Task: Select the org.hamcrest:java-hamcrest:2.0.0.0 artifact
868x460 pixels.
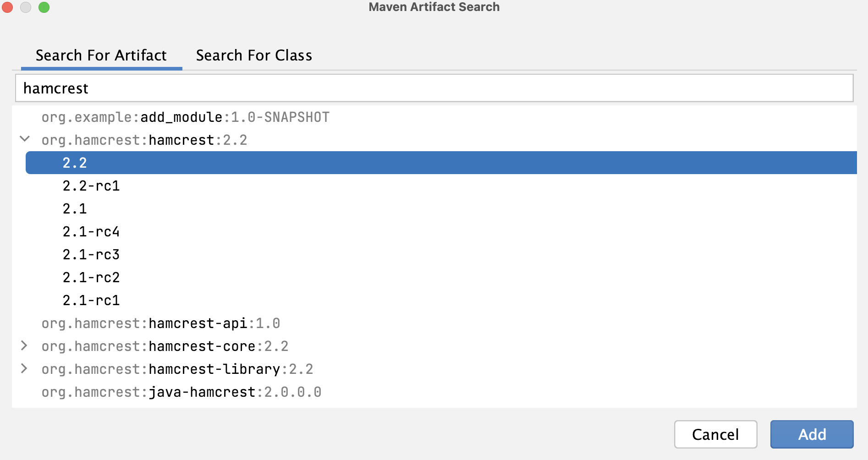Action: 181,392
